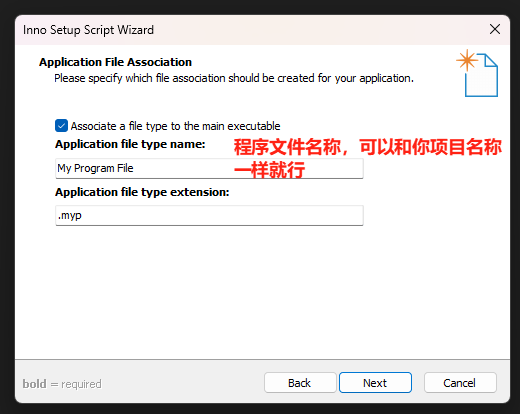The width and height of the screenshot is (520, 414).
Task: Uncheck Associate a file type checkbox
Action: pyautogui.click(x=61, y=126)
